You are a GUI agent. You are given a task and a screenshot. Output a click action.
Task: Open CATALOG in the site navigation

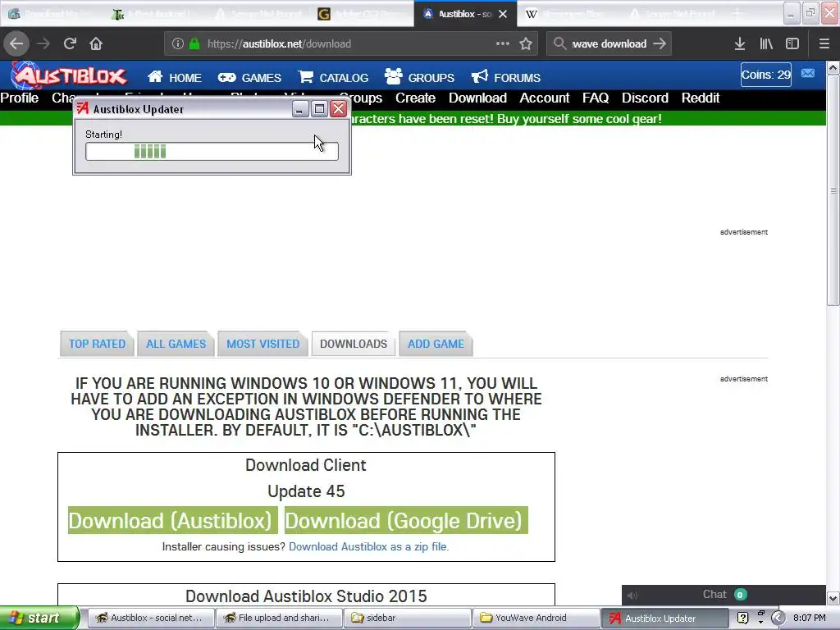pos(333,77)
